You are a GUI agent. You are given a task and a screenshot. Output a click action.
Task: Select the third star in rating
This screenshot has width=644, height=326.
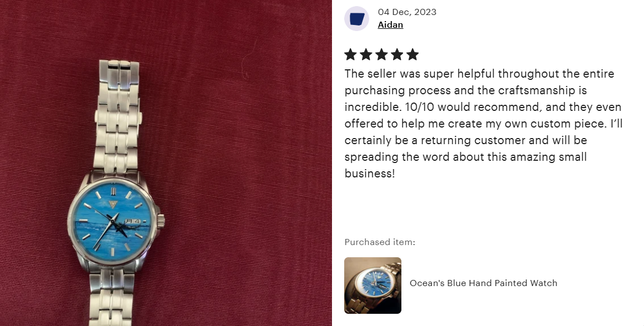click(x=381, y=54)
